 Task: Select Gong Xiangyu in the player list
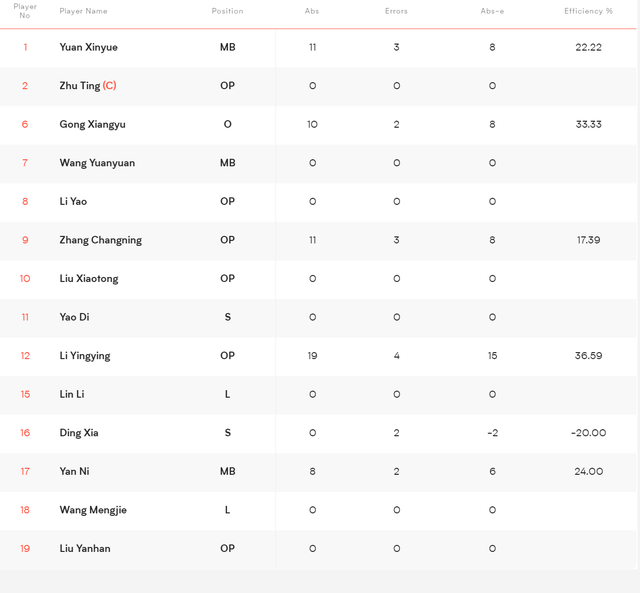click(92, 124)
